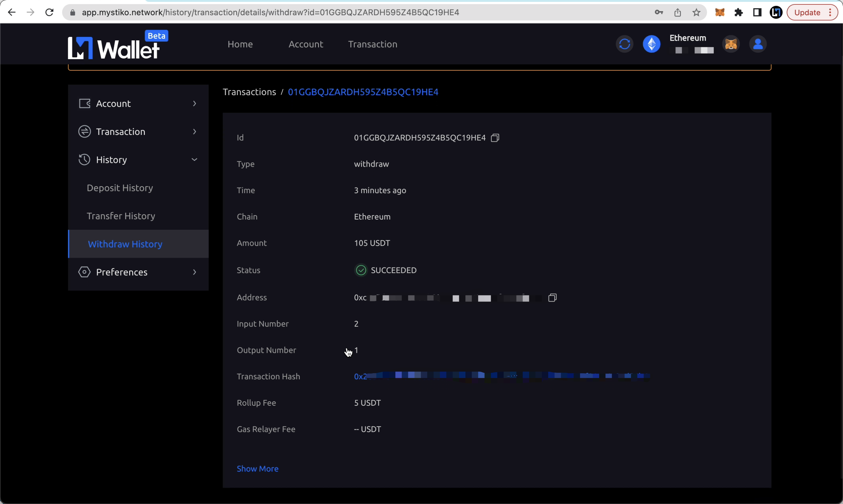Screen dimensions: 843x504
Task: Click the Beta badge on the logo
Action: click(x=156, y=36)
